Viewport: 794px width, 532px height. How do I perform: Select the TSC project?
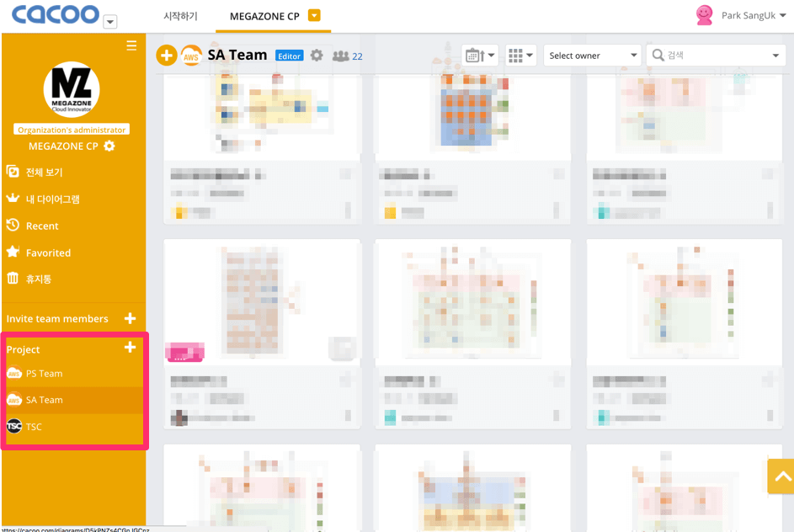coord(34,427)
